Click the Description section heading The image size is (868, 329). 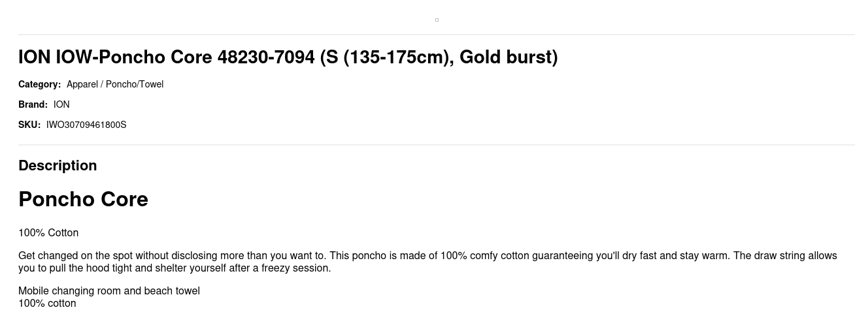pos(58,165)
